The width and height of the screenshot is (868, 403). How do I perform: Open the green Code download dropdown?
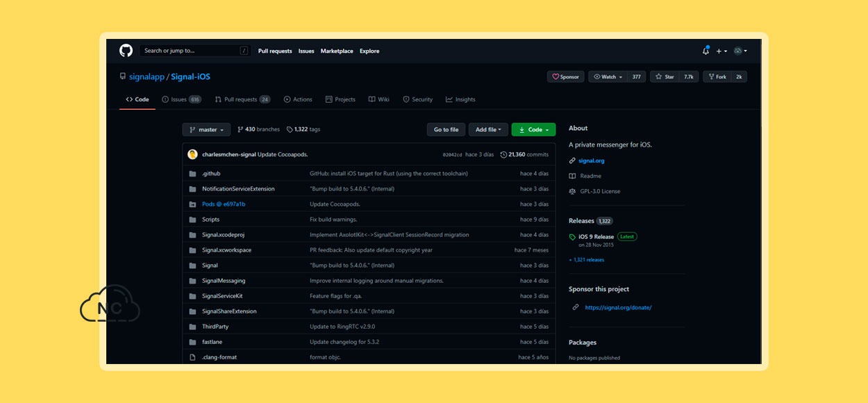[x=533, y=129]
